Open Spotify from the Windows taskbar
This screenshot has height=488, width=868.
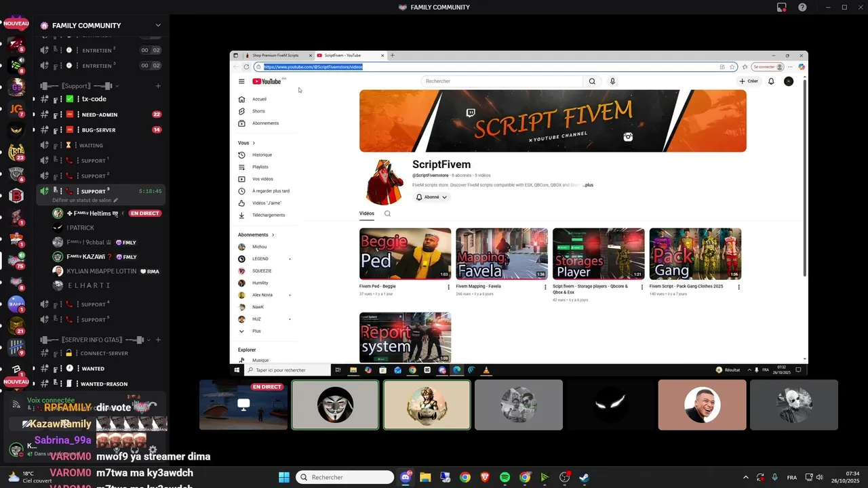click(x=505, y=477)
